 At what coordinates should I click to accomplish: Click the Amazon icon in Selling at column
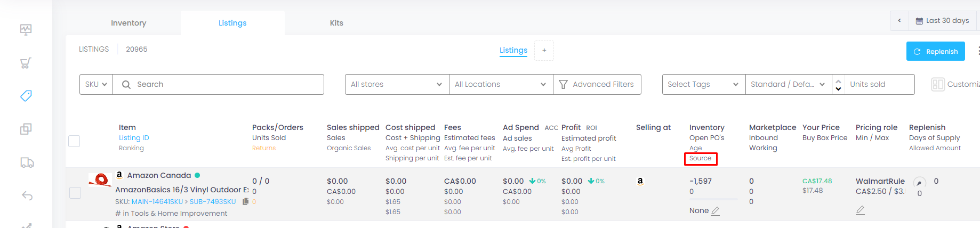(x=640, y=181)
